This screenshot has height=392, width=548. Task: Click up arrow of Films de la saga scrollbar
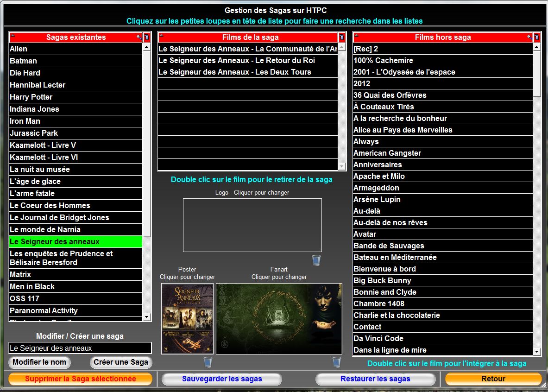342,47
